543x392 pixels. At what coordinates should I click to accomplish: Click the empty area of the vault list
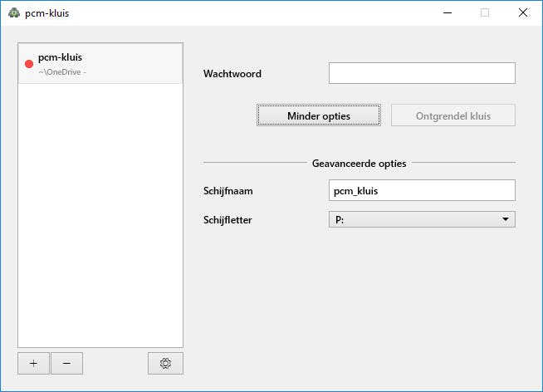(x=100, y=216)
